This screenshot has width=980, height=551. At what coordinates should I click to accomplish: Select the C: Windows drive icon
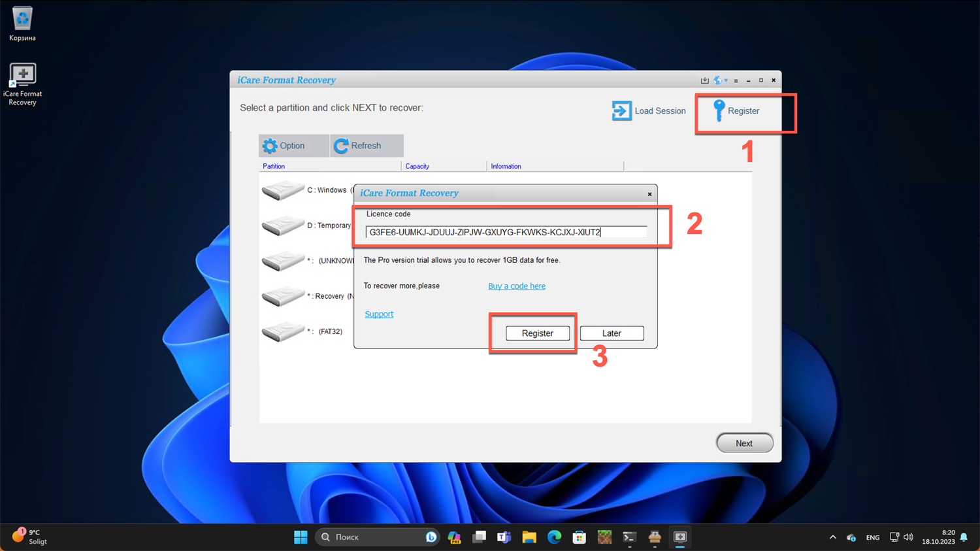coord(283,190)
